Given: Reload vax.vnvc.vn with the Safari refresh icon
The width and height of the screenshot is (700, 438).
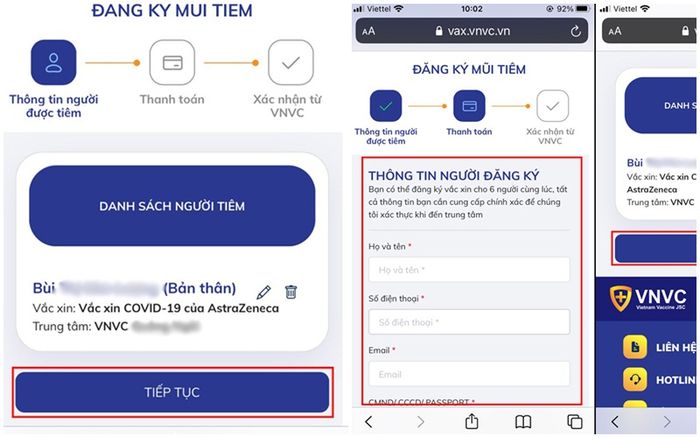Looking at the screenshot, I should 576,31.
